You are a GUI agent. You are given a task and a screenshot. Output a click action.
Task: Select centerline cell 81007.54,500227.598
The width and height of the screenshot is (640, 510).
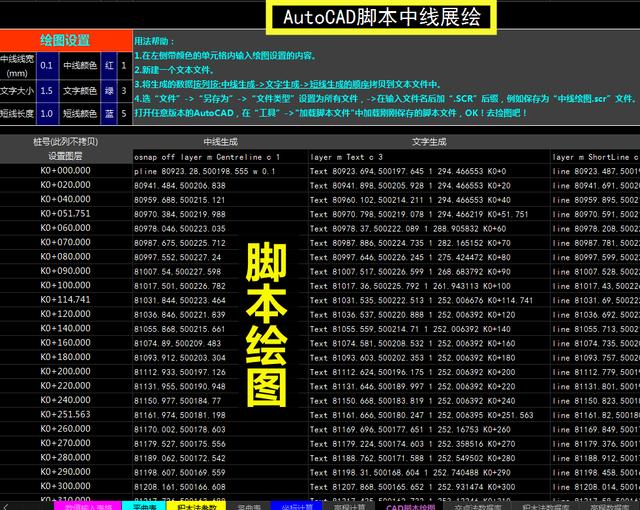[x=220, y=272]
